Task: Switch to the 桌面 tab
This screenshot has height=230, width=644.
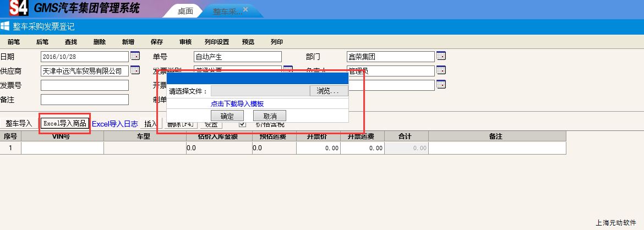Action: tap(185, 11)
